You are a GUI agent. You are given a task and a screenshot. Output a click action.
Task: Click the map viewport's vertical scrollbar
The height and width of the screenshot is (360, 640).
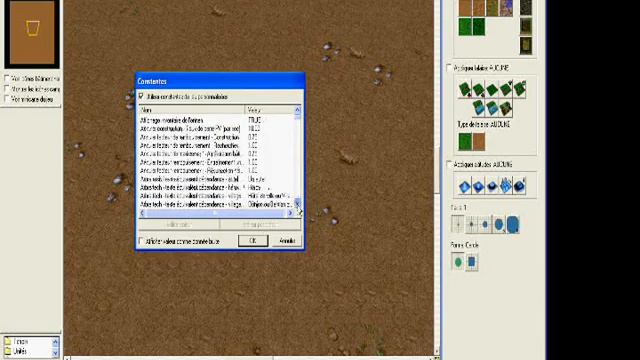coord(437,178)
